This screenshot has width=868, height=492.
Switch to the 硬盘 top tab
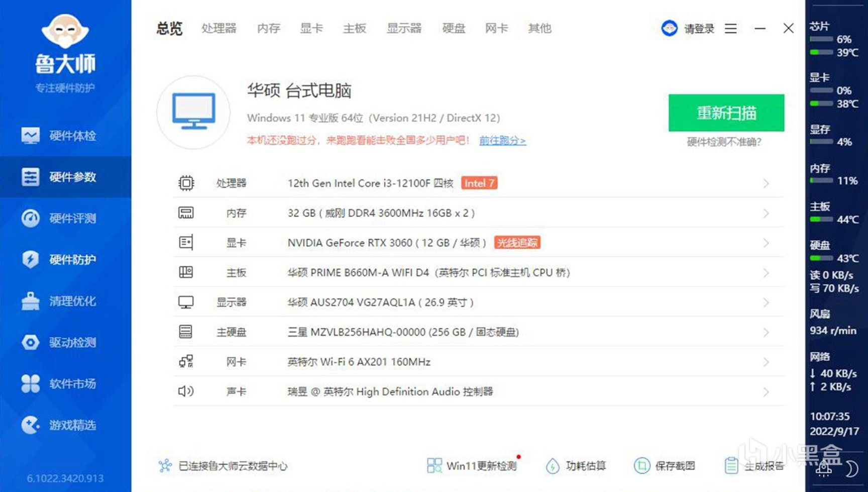pos(454,28)
